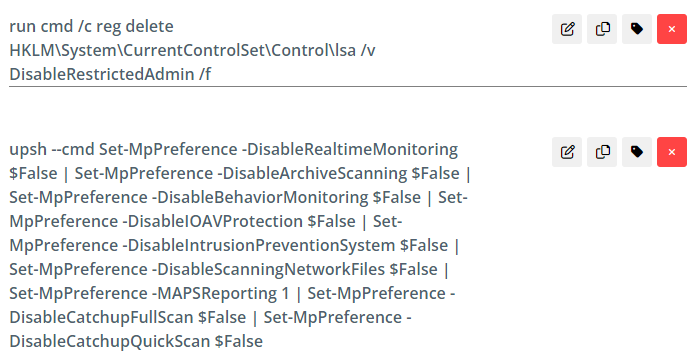Edit the reg delete DisableRestrictedAdmin command
This screenshot has width=694, height=360.
pyautogui.click(x=567, y=29)
